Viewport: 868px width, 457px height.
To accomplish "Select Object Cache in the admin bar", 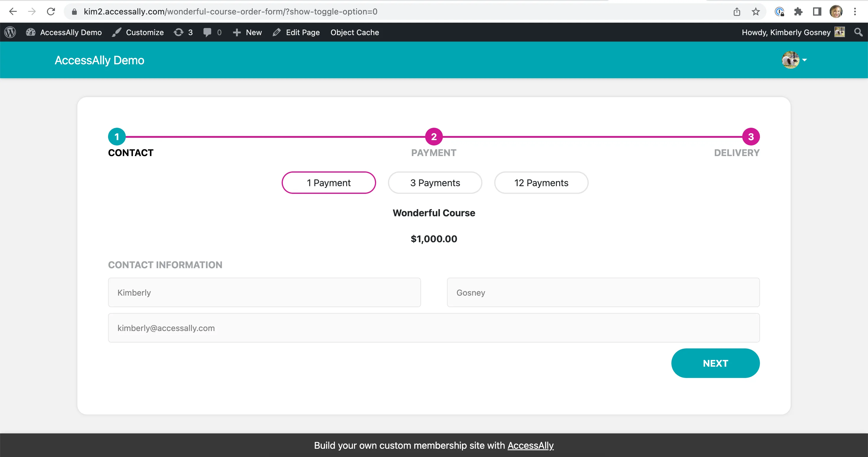I will (x=355, y=32).
